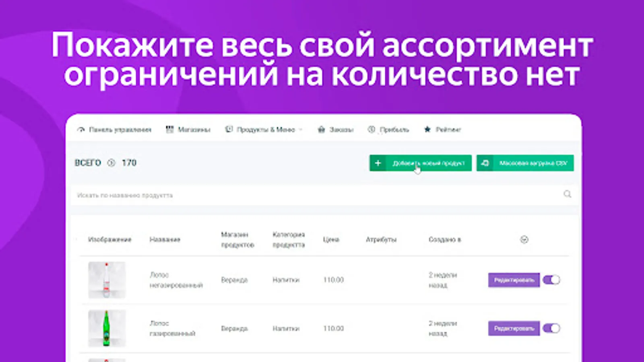Click the Название column header
644x362 pixels.
click(x=165, y=240)
